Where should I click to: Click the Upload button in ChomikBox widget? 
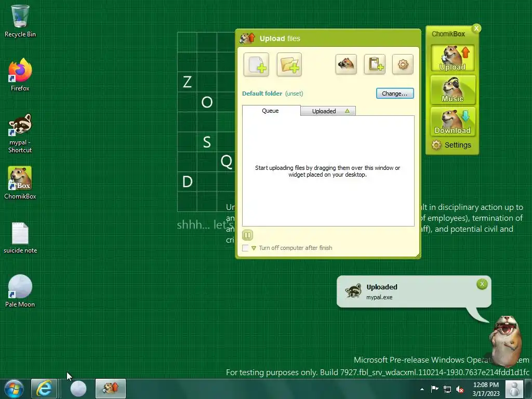(x=453, y=58)
